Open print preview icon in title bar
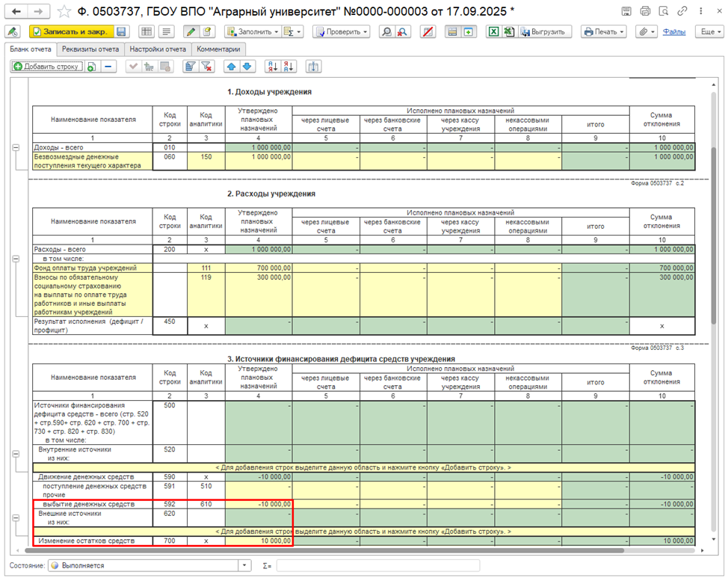 pyautogui.click(x=664, y=11)
